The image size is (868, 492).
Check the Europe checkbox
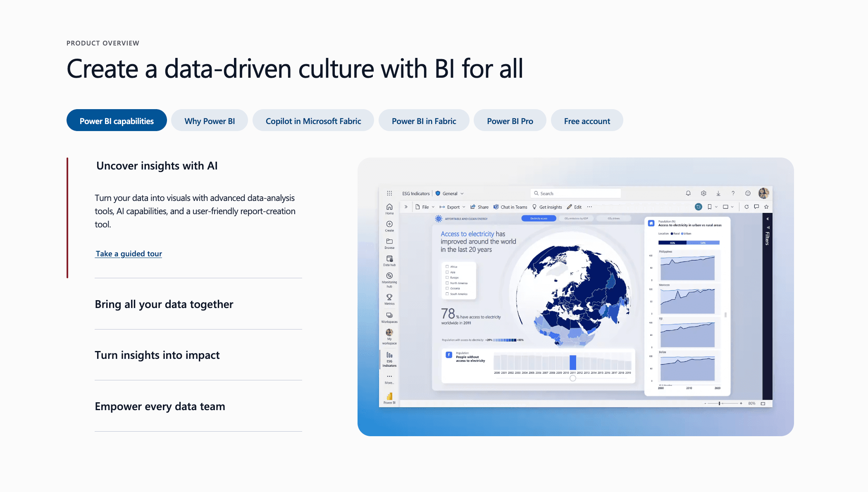(x=447, y=277)
